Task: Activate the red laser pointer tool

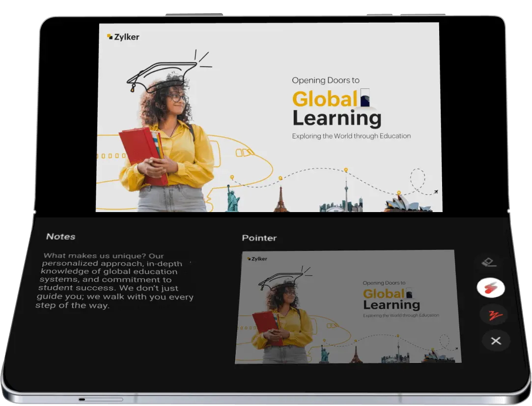Action: point(491,288)
